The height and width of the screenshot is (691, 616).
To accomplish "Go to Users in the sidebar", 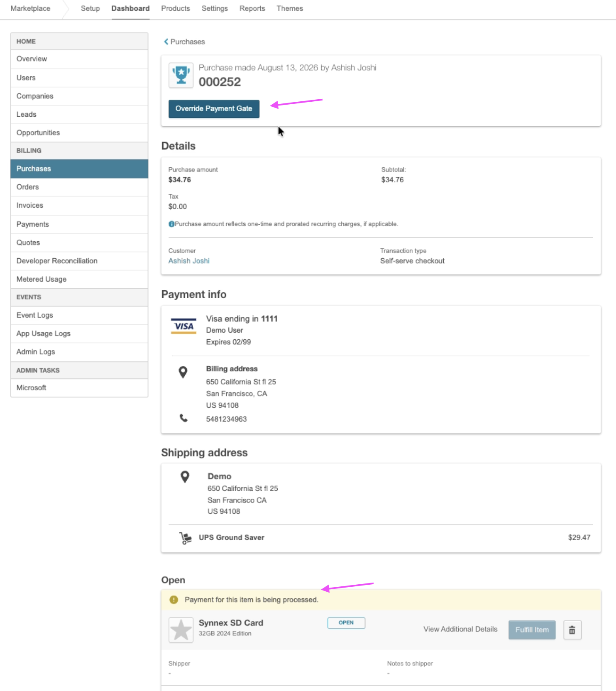I will (79, 78).
